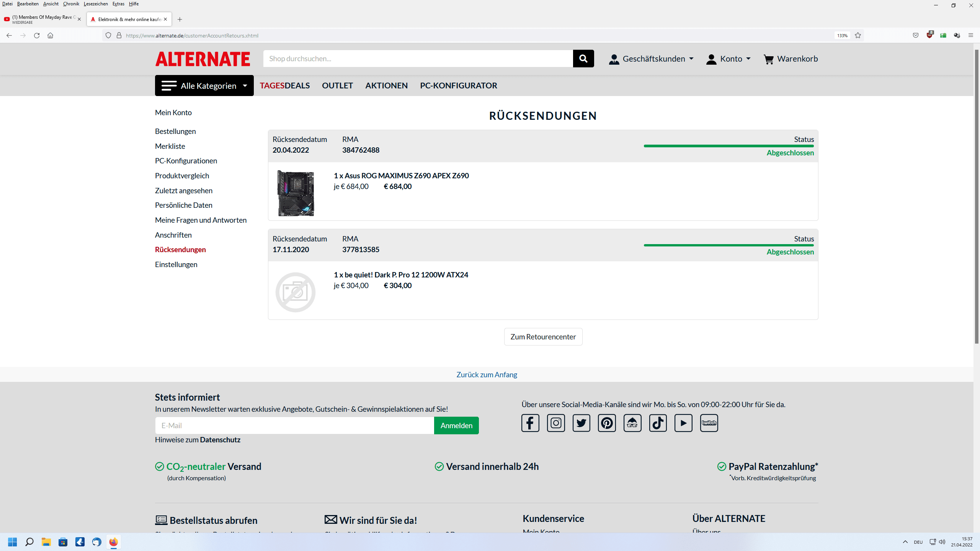Click the no-image placeholder thumbnail
The image size is (980, 551).
coord(296,292)
